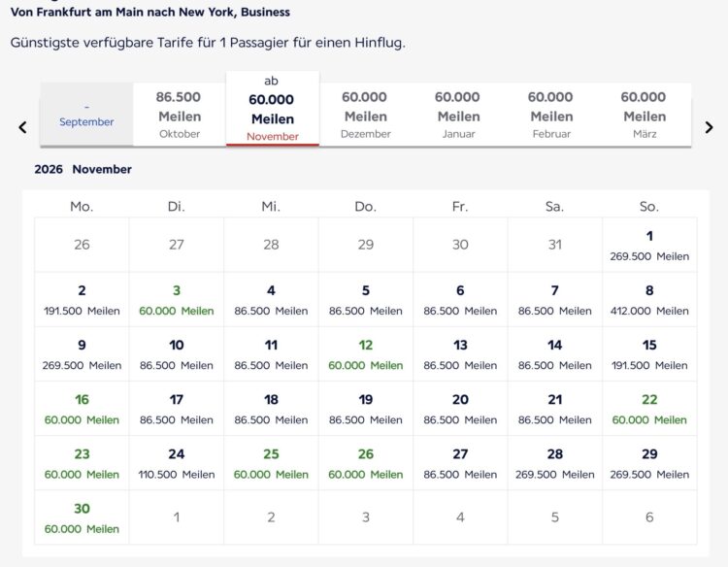Select November 11 date cell
Viewport: 728px width, 567px height.
[271, 353]
